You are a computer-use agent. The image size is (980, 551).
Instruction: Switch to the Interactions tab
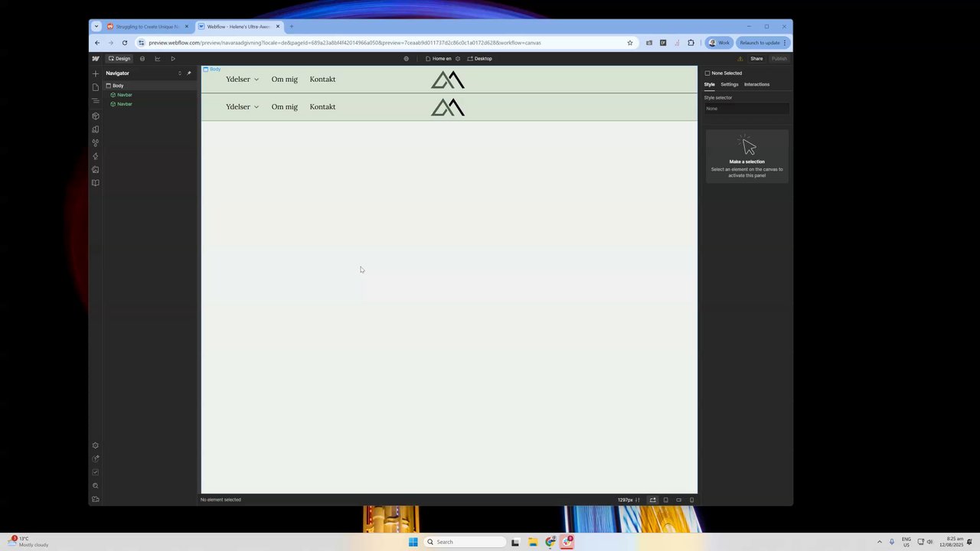point(757,84)
